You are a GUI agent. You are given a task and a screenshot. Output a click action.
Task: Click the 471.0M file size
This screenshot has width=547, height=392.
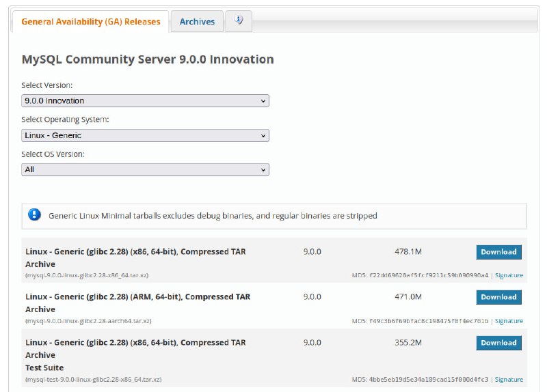(x=408, y=297)
